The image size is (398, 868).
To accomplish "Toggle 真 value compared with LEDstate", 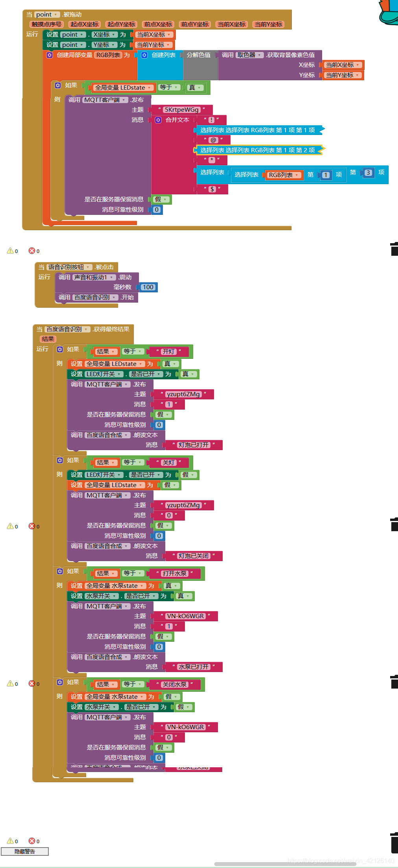I will pyautogui.click(x=195, y=88).
